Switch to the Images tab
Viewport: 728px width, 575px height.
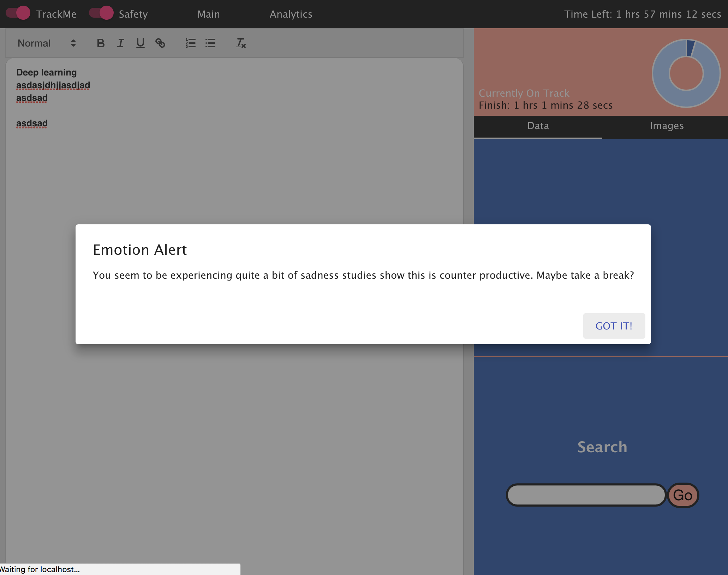coord(667,126)
